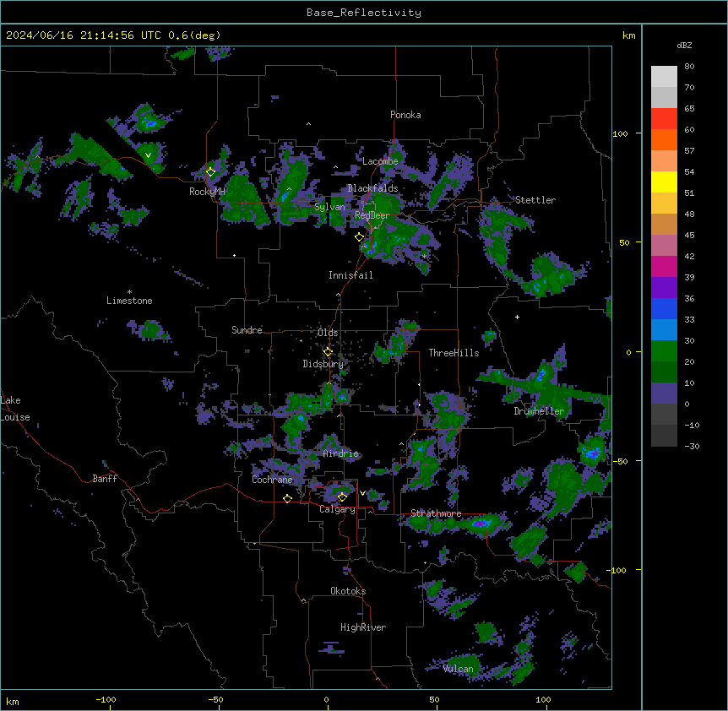Viewport: 728px width, 711px height.
Task: Select the yellow diamond marker above Calgary label
Action: pyautogui.click(x=342, y=497)
